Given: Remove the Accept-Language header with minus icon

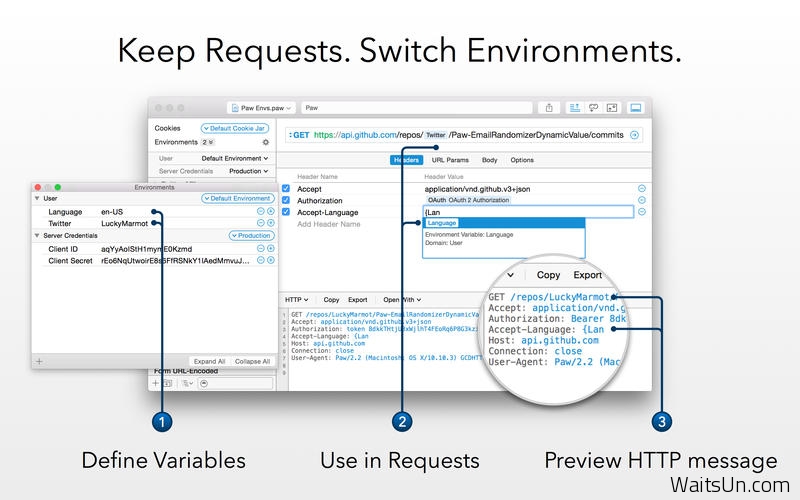Looking at the screenshot, I should point(642,212).
